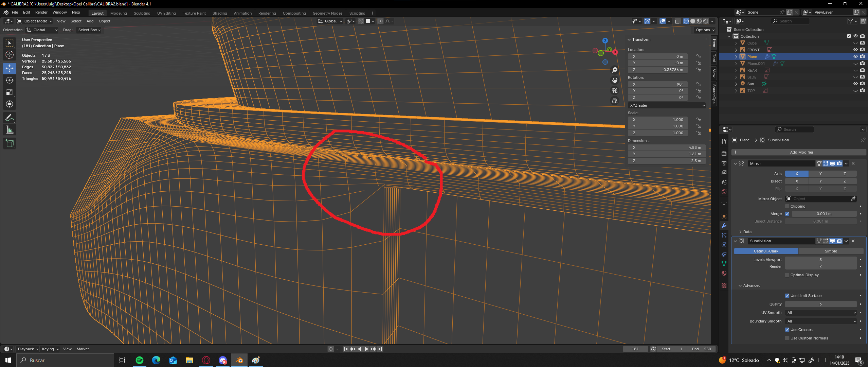Image resolution: width=868 pixels, height=367 pixels.
Task: Open the Render menu
Action: click(41, 12)
